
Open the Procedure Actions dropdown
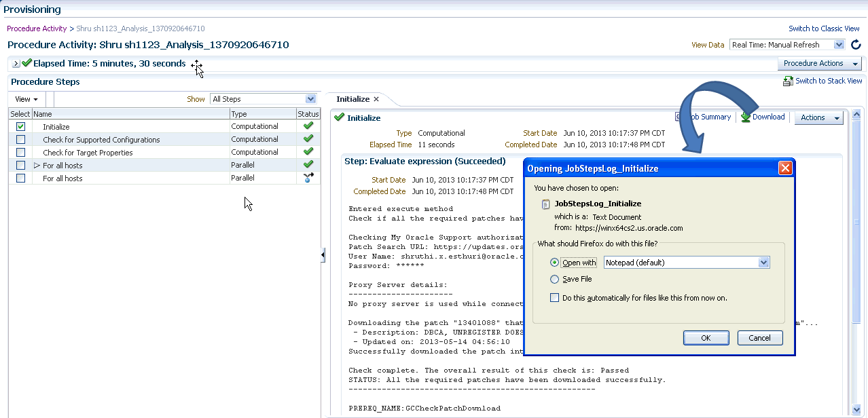(819, 64)
